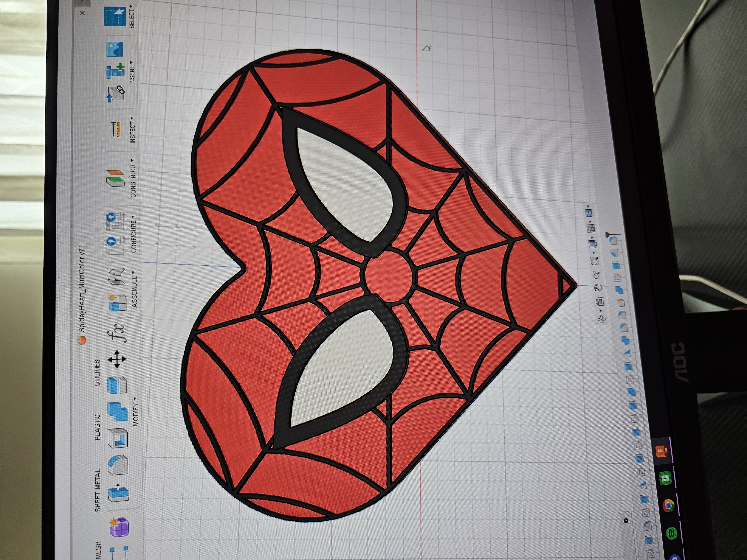The image size is (747, 560).
Task: Open the UTILITIES tab
Action: (x=97, y=373)
